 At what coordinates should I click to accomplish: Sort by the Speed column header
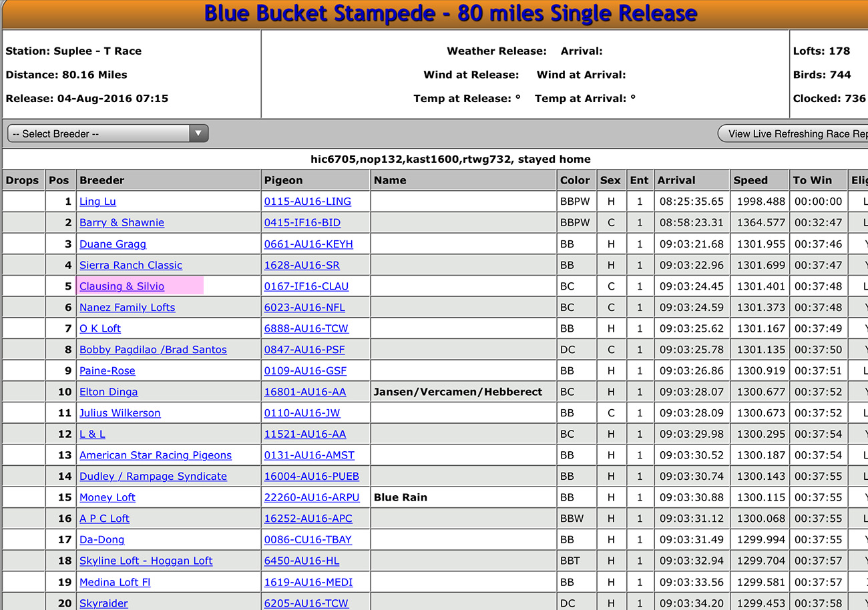(x=751, y=180)
